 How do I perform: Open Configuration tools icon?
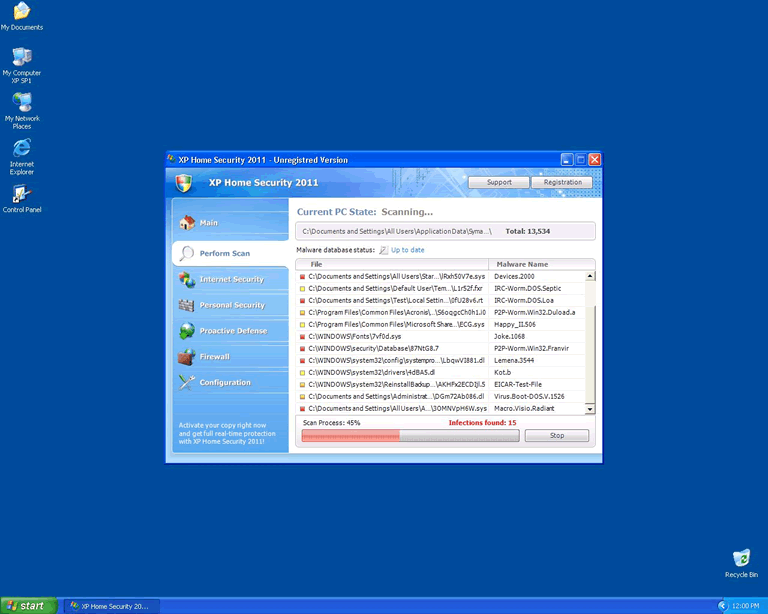(x=186, y=382)
